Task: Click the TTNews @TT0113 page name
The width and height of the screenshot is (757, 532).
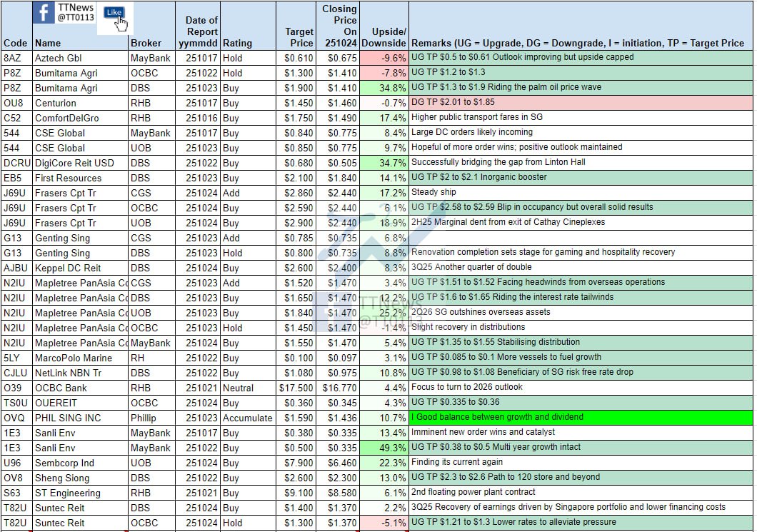Action: tap(75, 13)
